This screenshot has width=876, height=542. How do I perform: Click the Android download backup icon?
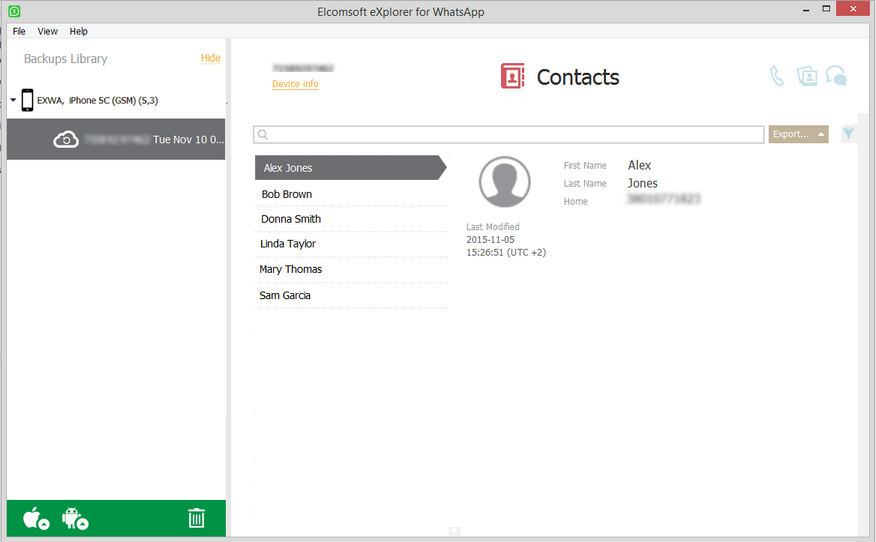[x=75, y=518]
